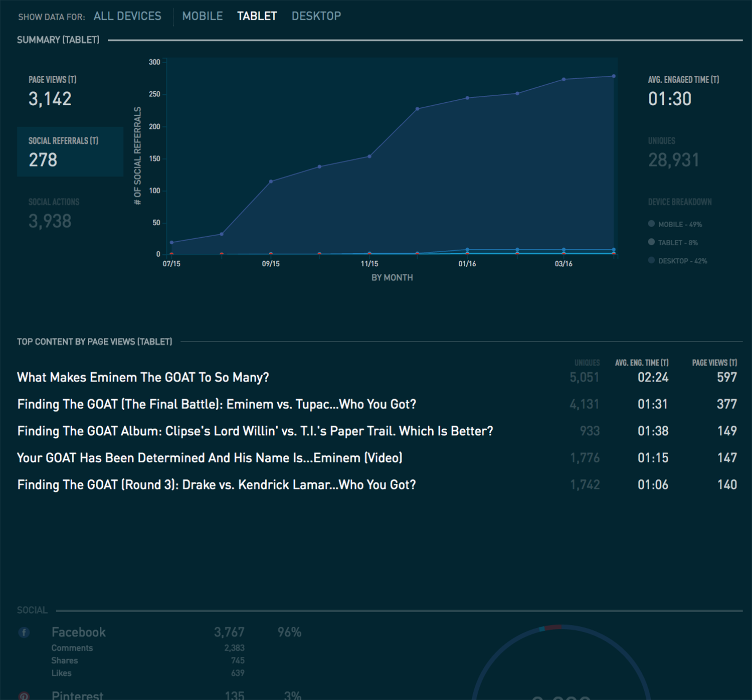The height and width of the screenshot is (700, 752).
Task: Click the Tablet - 8% legend dot
Action: tap(651, 242)
